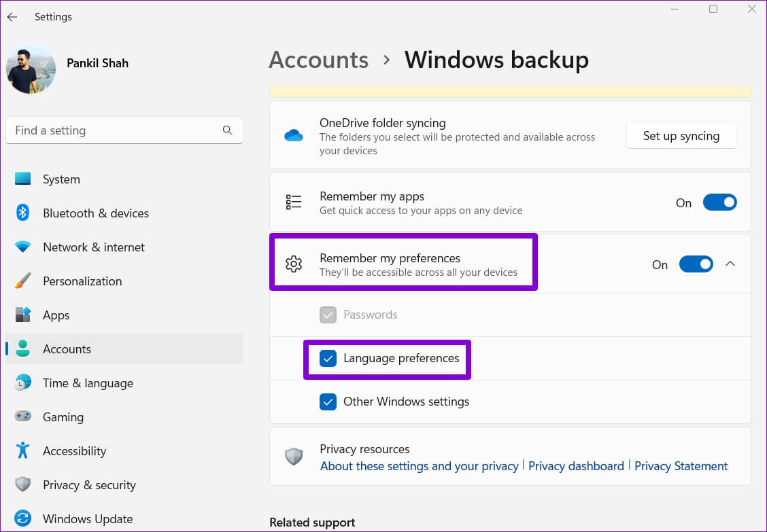767x532 pixels.
Task: Go to Personalization settings
Action: [124, 281]
